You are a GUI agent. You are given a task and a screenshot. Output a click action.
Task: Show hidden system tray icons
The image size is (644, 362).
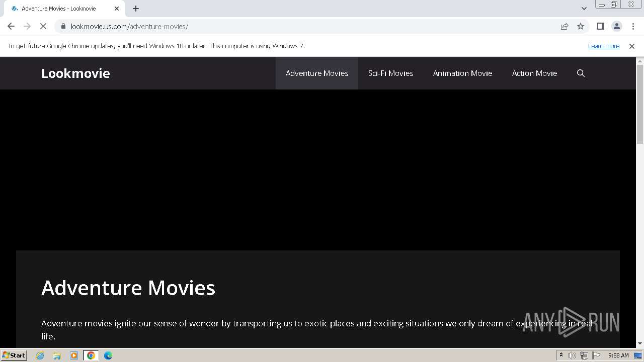[x=561, y=355]
